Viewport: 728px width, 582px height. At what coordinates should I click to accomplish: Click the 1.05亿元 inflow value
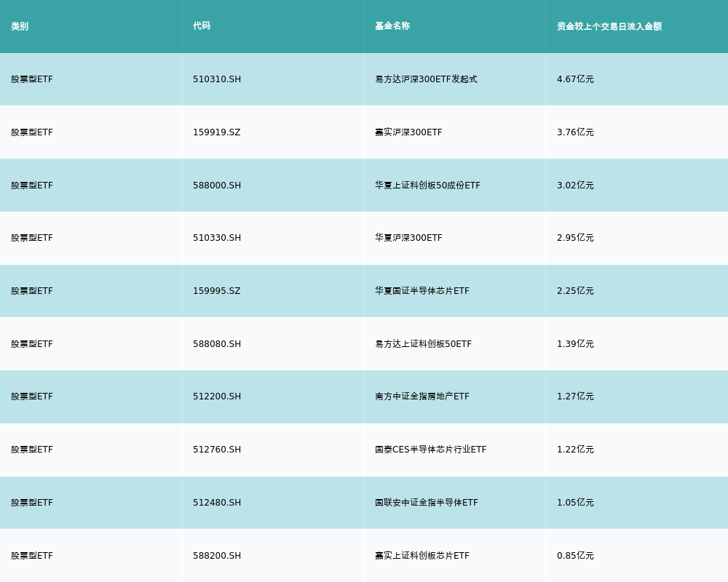(575, 503)
